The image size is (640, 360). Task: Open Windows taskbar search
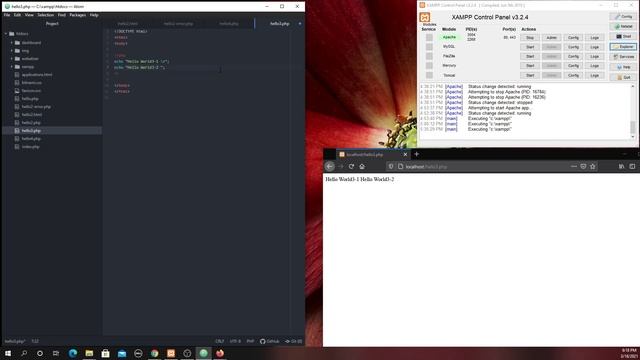(x=24, y=353)
